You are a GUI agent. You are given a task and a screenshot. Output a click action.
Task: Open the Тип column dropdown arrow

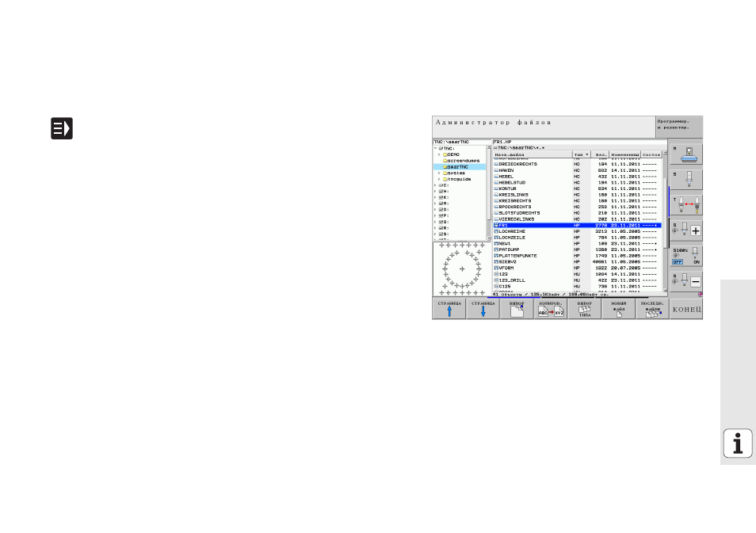(586, 154)
